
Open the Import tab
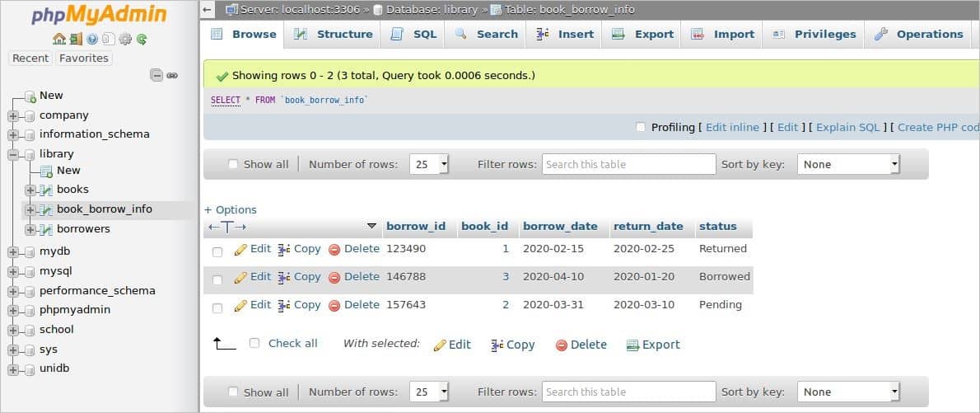point(722,35)
